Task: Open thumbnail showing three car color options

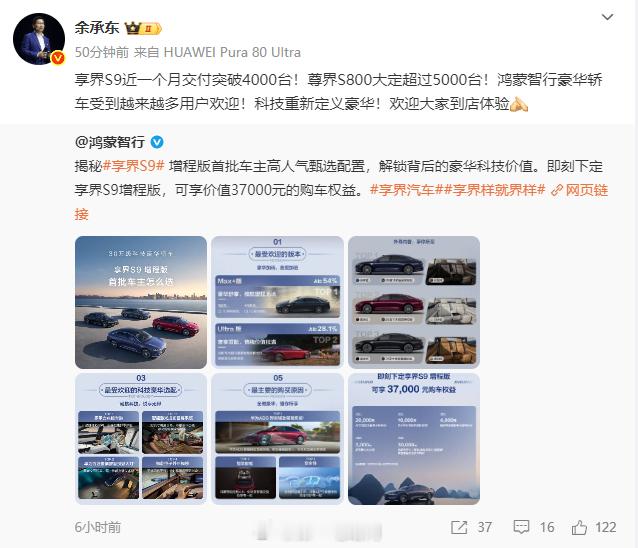Action: tap(414, 302)
